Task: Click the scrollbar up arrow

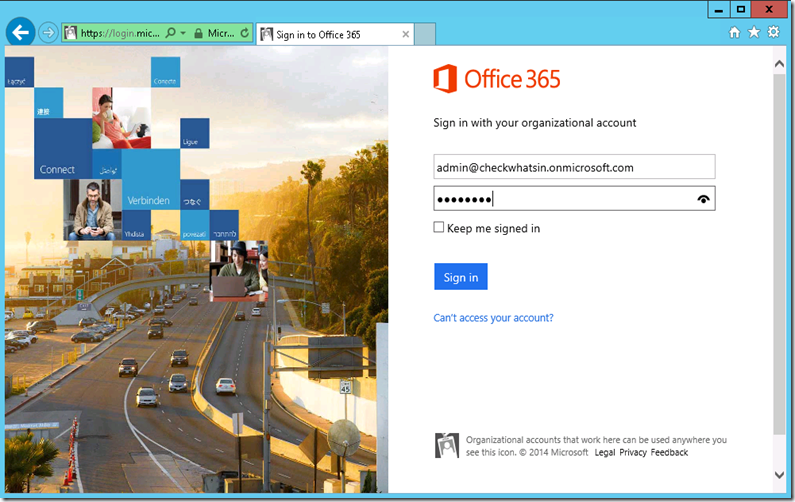Action: 779,64
